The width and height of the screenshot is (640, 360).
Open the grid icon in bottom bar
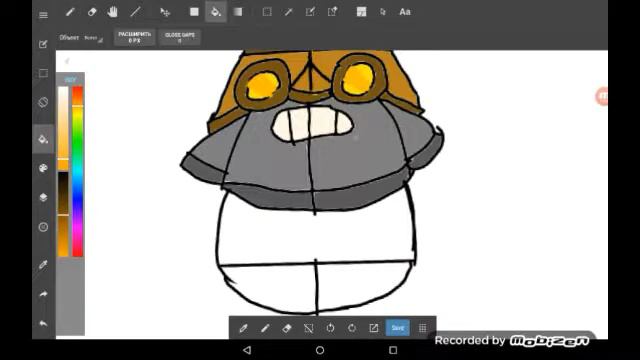pyautogui.click(x=422, y=328)
